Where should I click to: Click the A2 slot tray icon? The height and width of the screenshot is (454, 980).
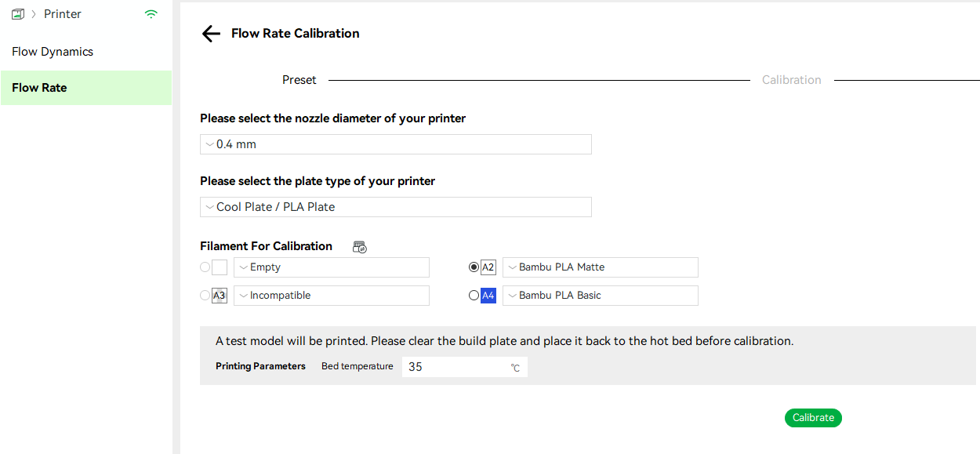coord(488,267)
